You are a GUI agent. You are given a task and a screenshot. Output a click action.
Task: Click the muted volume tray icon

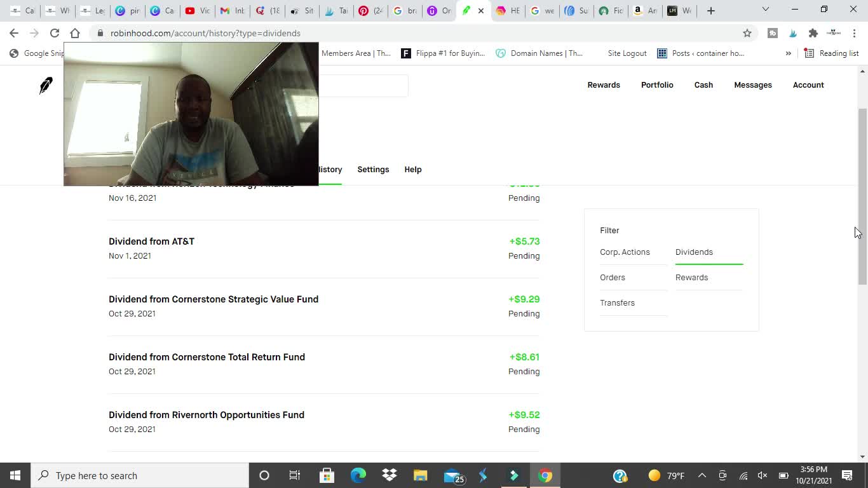click(x=763, y=475)
